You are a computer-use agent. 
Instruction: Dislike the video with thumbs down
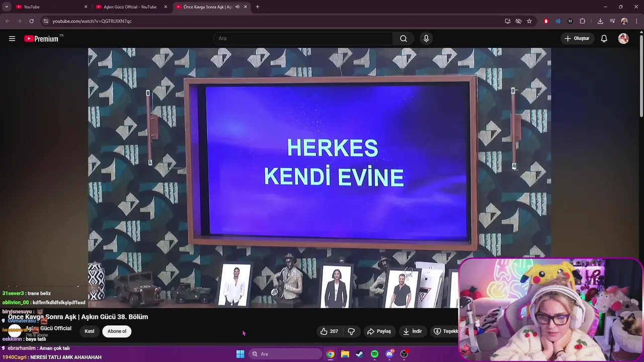click(x=351, y=331)
